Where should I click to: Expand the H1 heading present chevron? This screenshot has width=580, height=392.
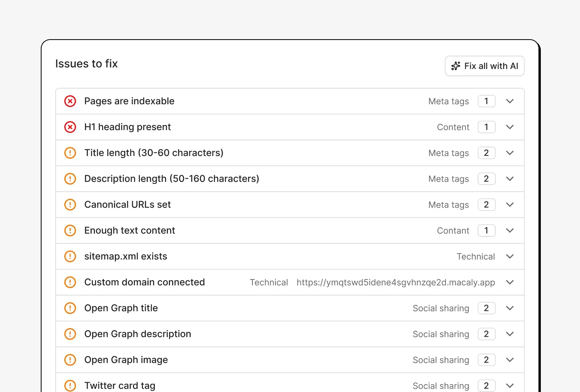point(510,127)
